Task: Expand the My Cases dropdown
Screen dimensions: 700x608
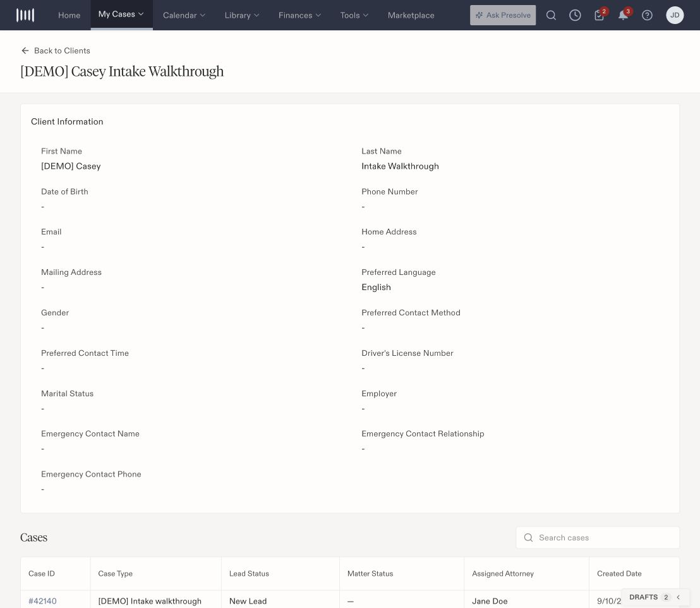Action: pos(121,15)
